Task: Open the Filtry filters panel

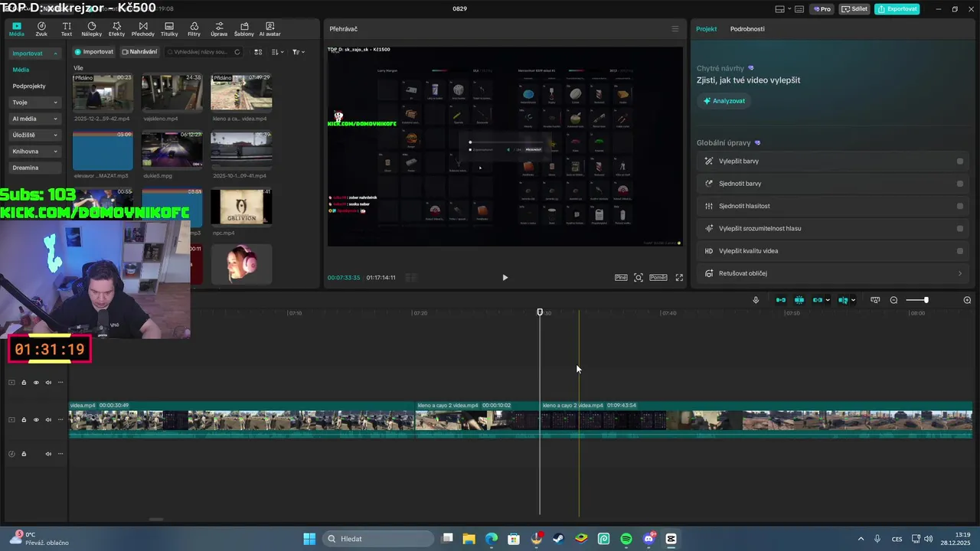Action: pos(194,29)
